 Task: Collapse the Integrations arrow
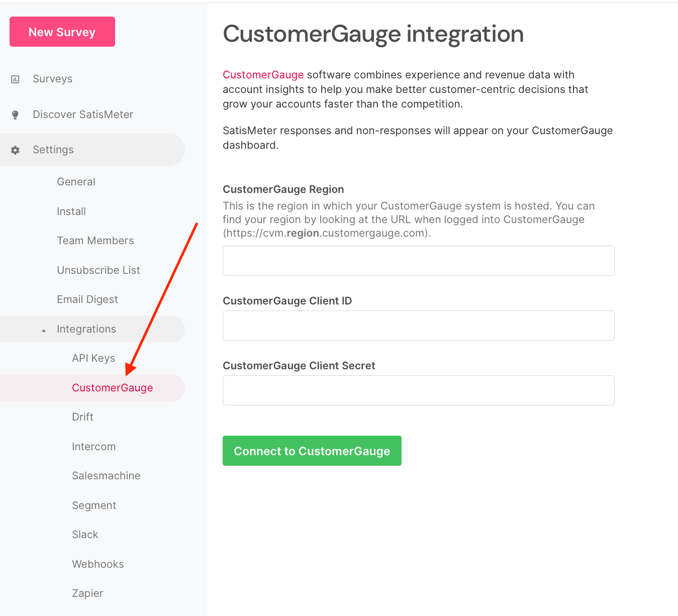(x=44, y=330)
